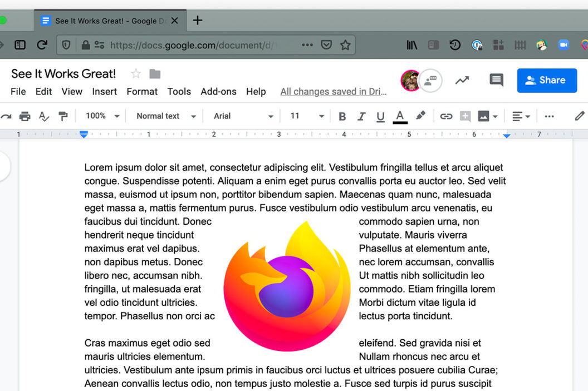
Task: Toggle underline formatting
Action: [380, 117]
